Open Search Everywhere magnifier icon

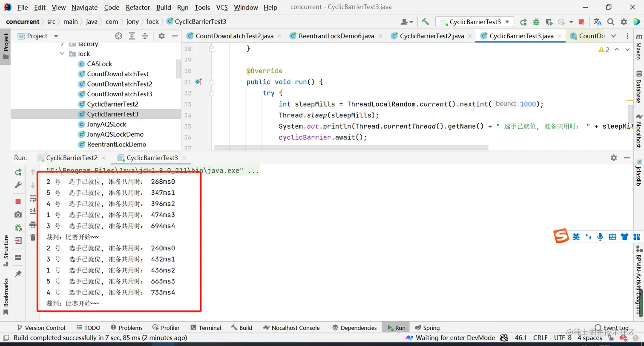610,22
